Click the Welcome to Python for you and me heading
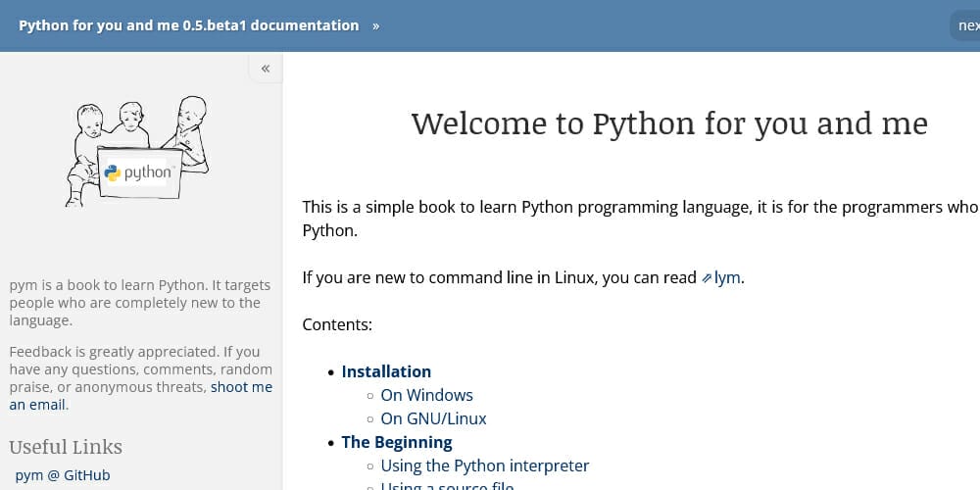This screenshot has height=490, width=980. 669,123
